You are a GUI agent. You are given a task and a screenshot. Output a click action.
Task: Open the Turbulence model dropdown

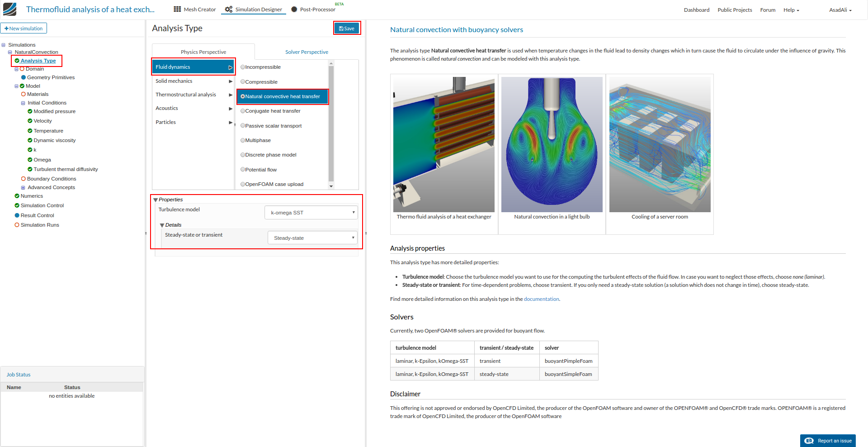click(x=311, y=212)
